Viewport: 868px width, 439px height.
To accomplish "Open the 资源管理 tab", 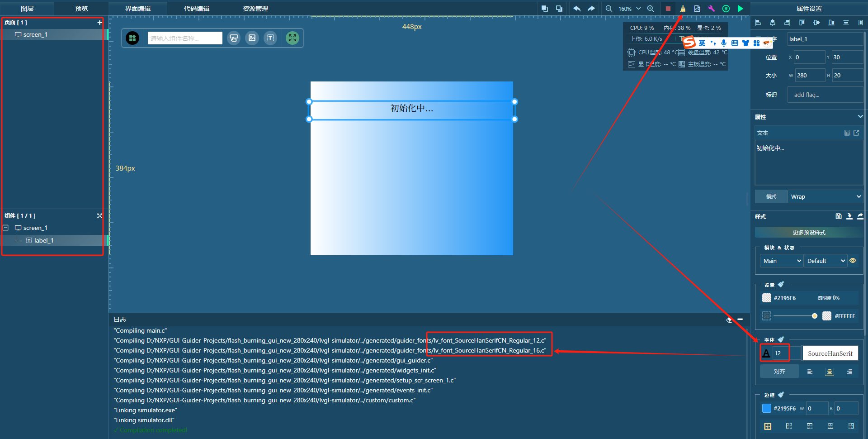I will coord(255,9).
